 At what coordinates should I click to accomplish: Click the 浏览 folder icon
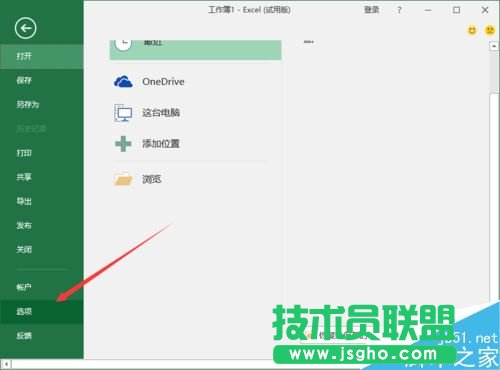[123, 179]
